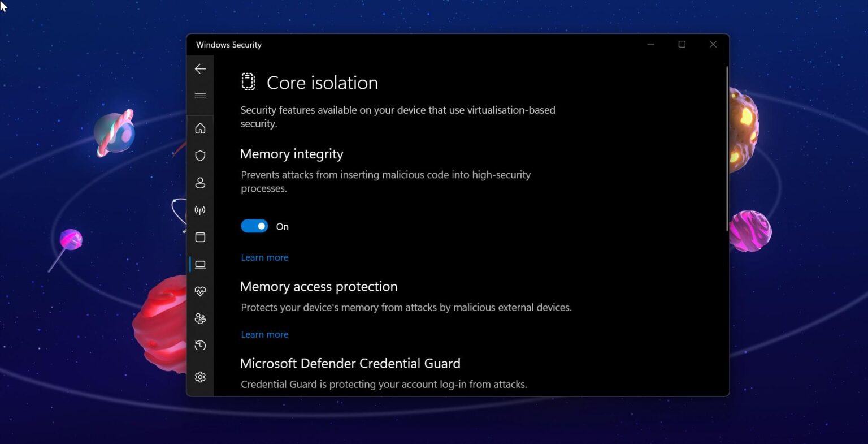Turn off the Memory integrity toggle
Viewport: 868px width, 444px height.
(x=254, y=226)
